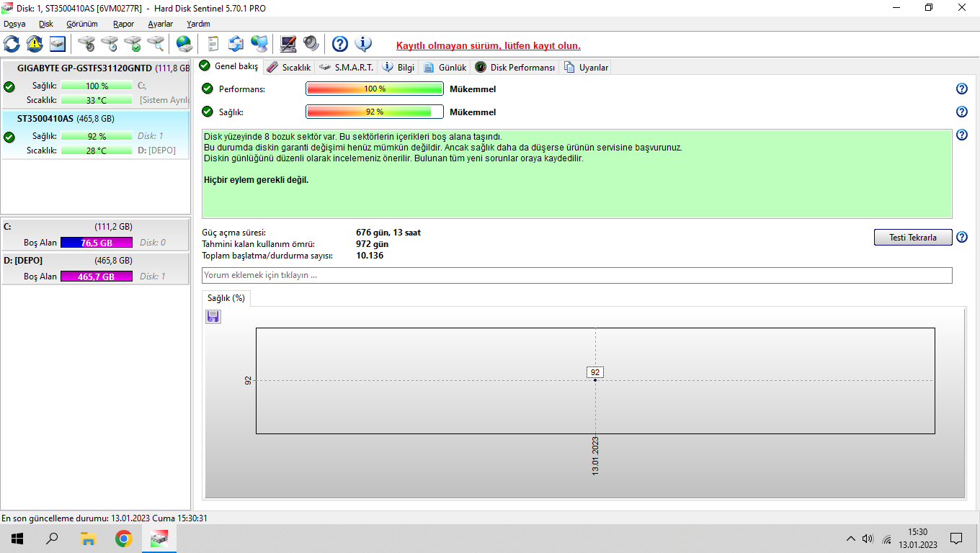This screenshot has height=553, width=980.
Task: Click the monitor with brush toolbar icon
Action: [288, 44]
